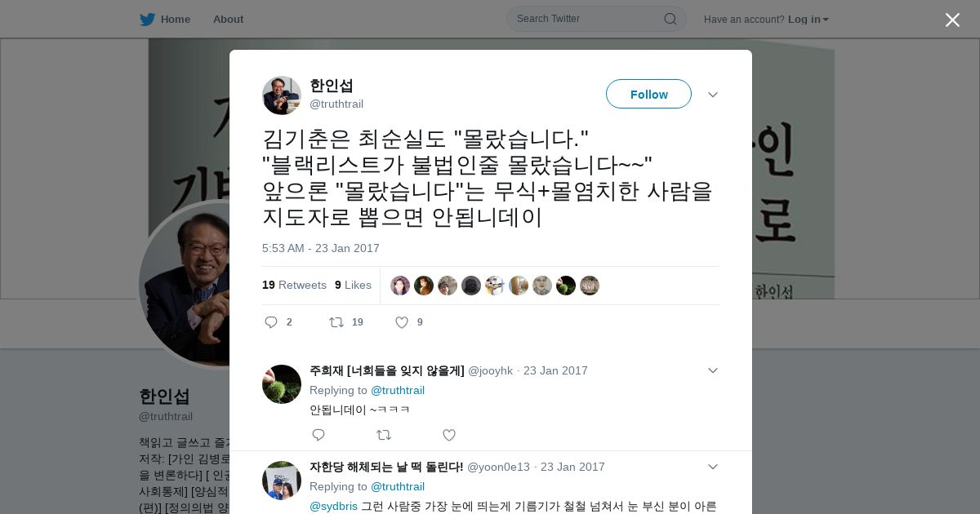The image size is (980, 514).
Task: Open 한인섭 profile avatar in tweet
Action: pyautogui.click(x=282, y=95)
